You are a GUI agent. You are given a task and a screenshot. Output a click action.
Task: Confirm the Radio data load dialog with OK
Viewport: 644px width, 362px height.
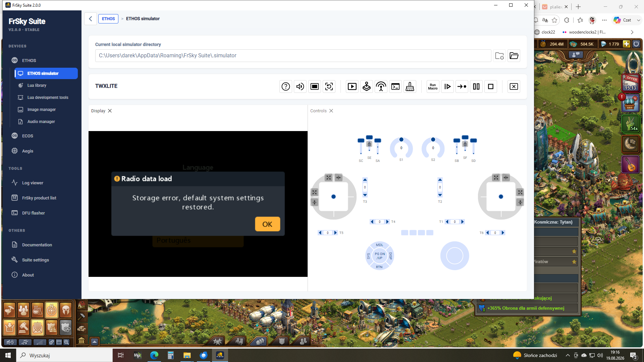tap(267, 224)
